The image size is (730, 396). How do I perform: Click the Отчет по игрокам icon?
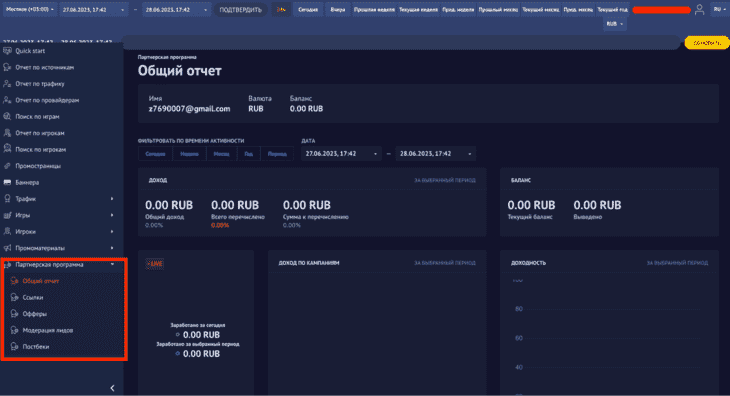(x=7, y=133)
